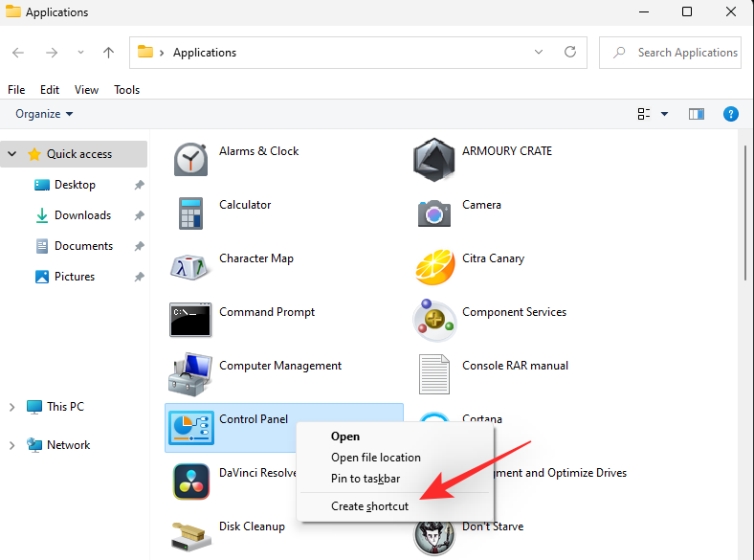Expand the This PC tree node
This screenshot has width=754, height=560.
[11, 407]
